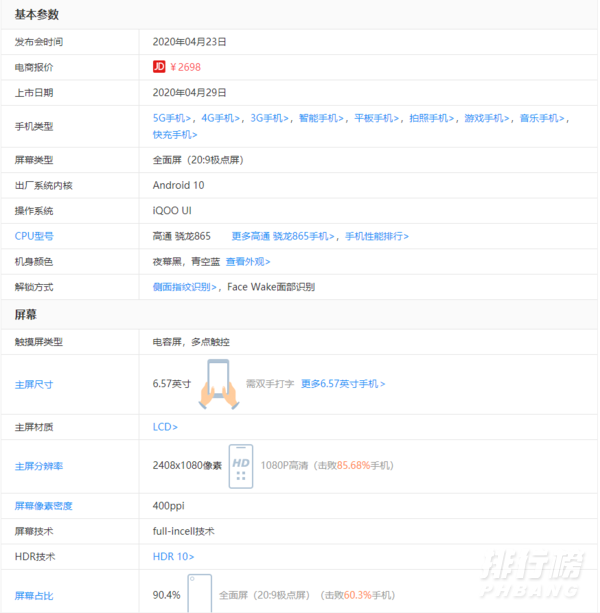Click the 90.4% screen ratio value
600x613 pixels.
167,595
